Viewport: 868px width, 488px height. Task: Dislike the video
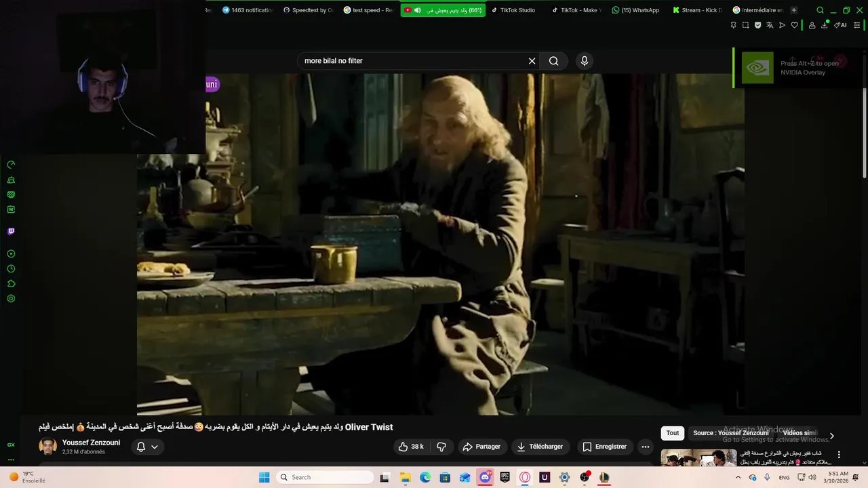[441, 447]
